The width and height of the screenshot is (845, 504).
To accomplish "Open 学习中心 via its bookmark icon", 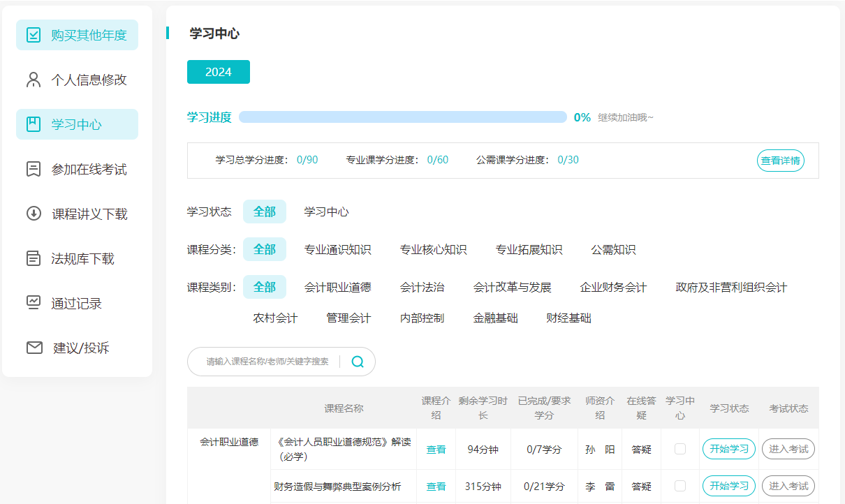I will pos(32,124).
